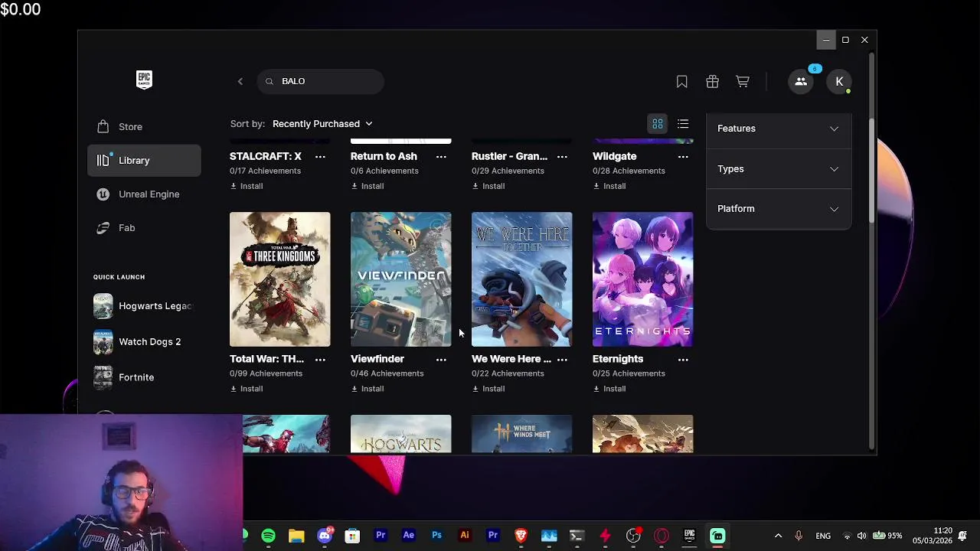Go to the Store section
Screen dimensions: 980x551
pos(144,126)
